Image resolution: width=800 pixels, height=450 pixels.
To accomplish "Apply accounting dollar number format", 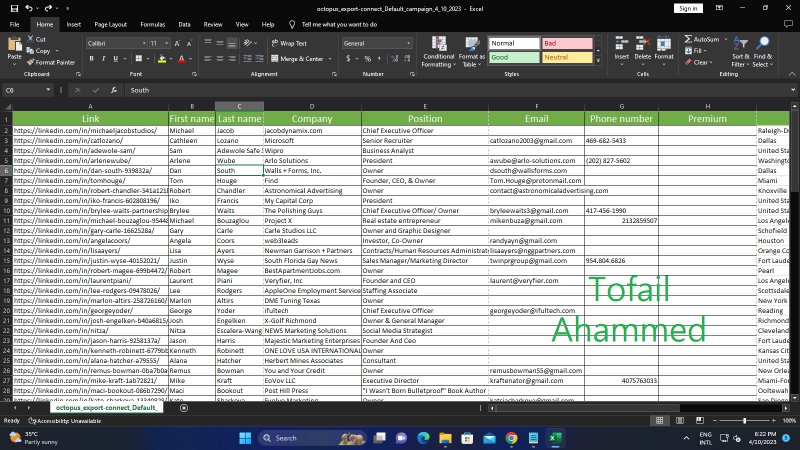I will point(348,59).
